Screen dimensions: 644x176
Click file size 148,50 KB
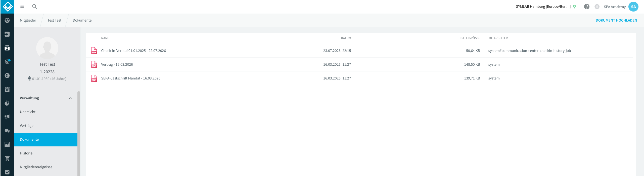click(472, 64)
